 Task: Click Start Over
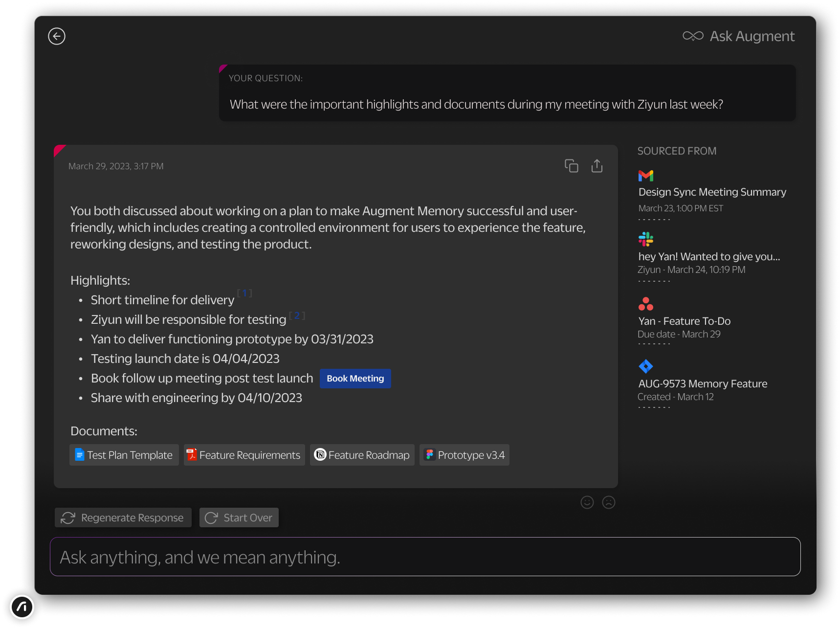coord(239,517)
